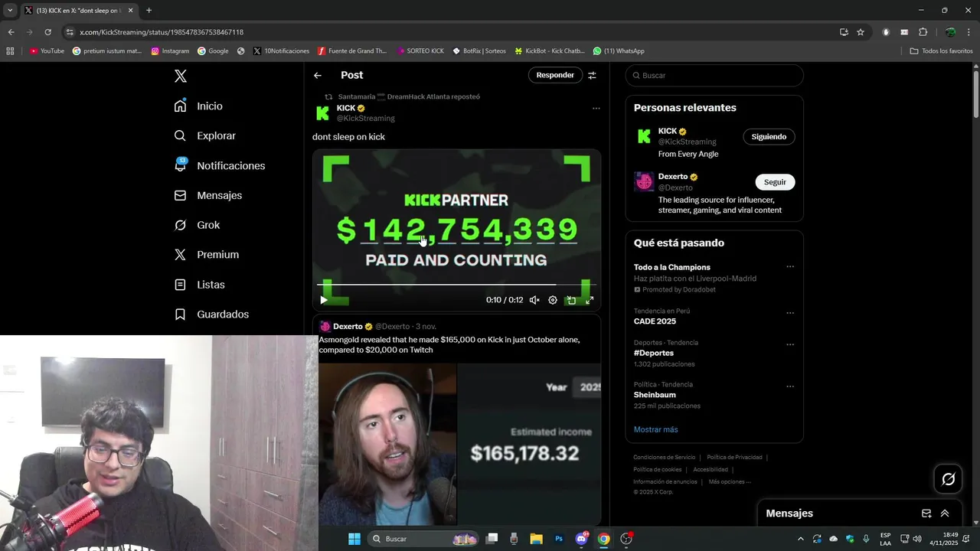Viewport: 980px width, 551px height.
Task: Show hidden system tray icons
Action: (x=802, y=539)
